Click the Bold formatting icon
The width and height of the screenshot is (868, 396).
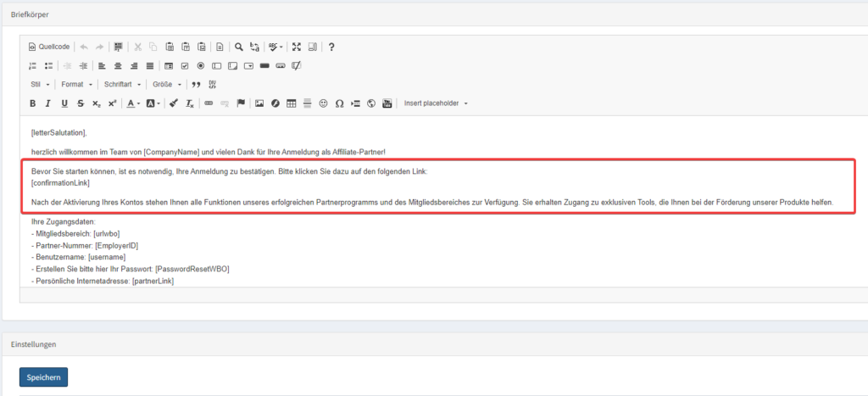pos(33,103)
